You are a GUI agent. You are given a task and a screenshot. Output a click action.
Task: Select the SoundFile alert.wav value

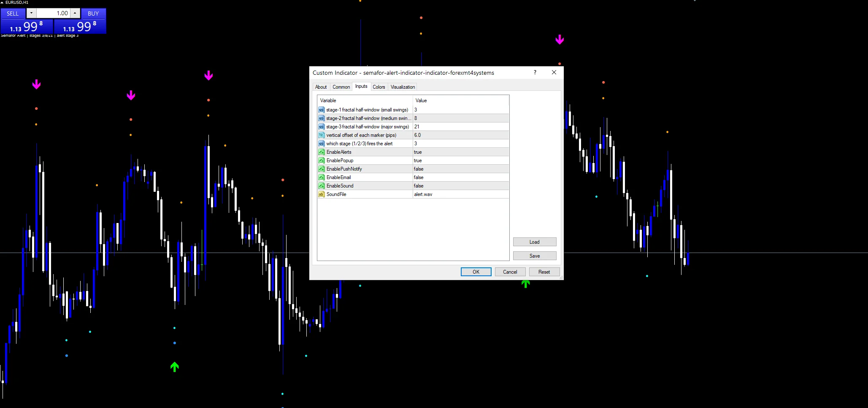[461, 194]
